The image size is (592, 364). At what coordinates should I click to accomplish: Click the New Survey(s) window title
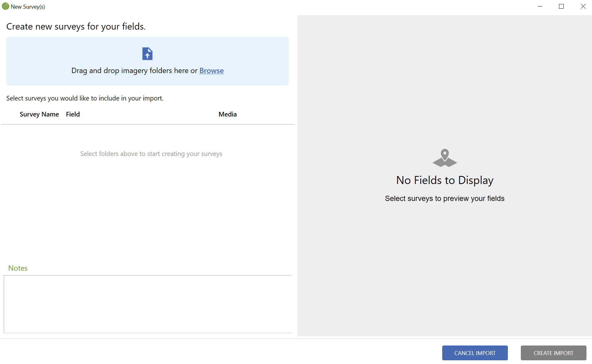click(x=28, y=7)
